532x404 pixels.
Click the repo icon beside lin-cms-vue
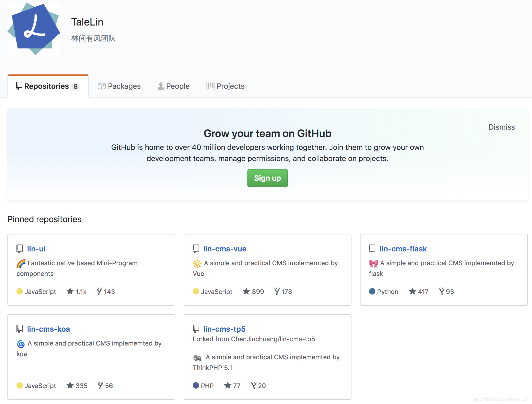click(x=196, y=249)
